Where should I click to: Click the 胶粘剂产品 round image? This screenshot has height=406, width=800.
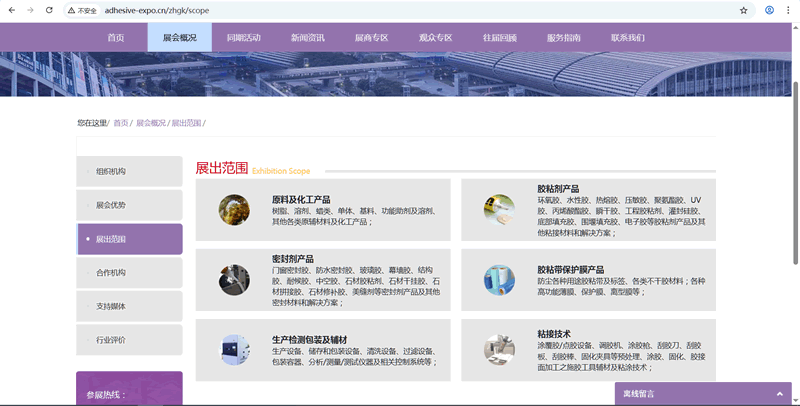point(499,209)
